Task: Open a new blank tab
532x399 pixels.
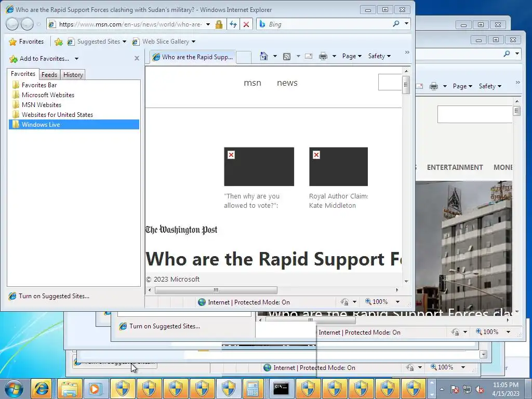Action: point(244,57)
